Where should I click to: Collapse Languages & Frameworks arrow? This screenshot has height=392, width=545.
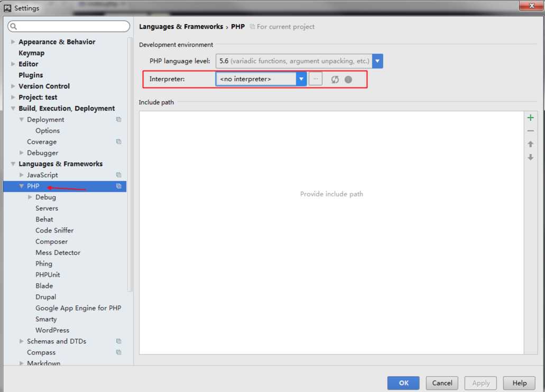(13, 164)
